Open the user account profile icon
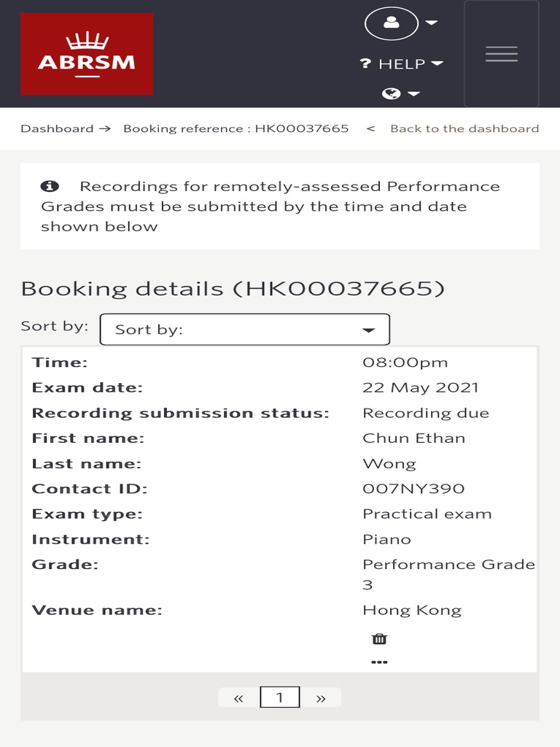560x747 pixels. 392,23
